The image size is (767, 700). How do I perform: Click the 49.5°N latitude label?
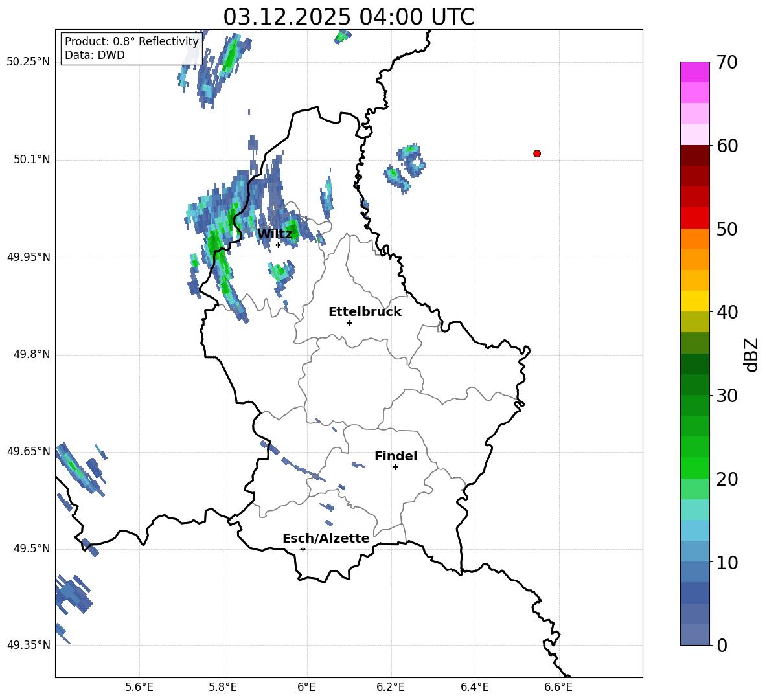pyautogui.click(x=32, y=548)
